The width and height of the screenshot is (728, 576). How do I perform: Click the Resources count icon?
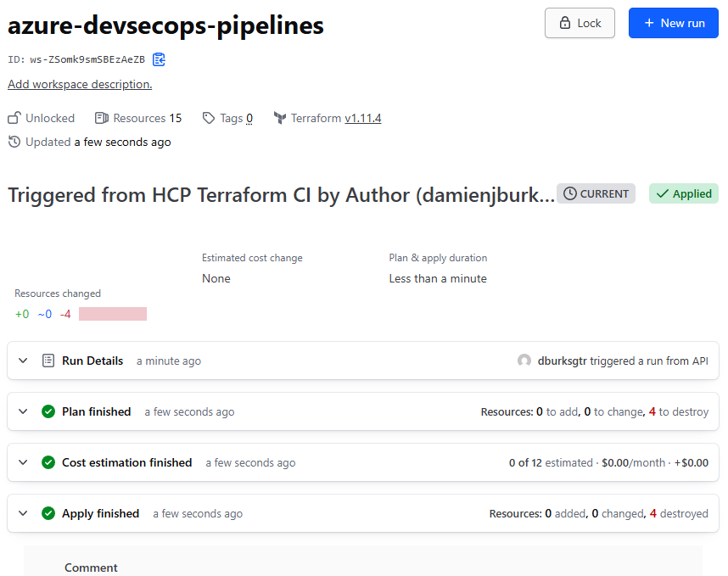[102, 118]
